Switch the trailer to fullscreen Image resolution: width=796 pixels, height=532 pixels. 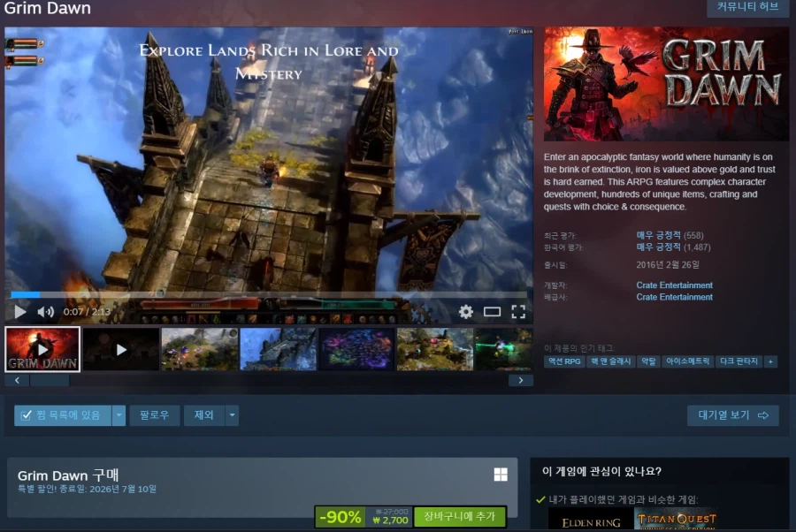[x=518, y=311]
